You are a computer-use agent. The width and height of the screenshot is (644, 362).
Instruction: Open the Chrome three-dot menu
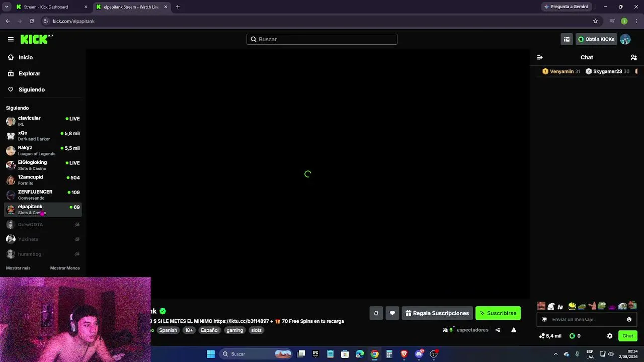point(636,21)
